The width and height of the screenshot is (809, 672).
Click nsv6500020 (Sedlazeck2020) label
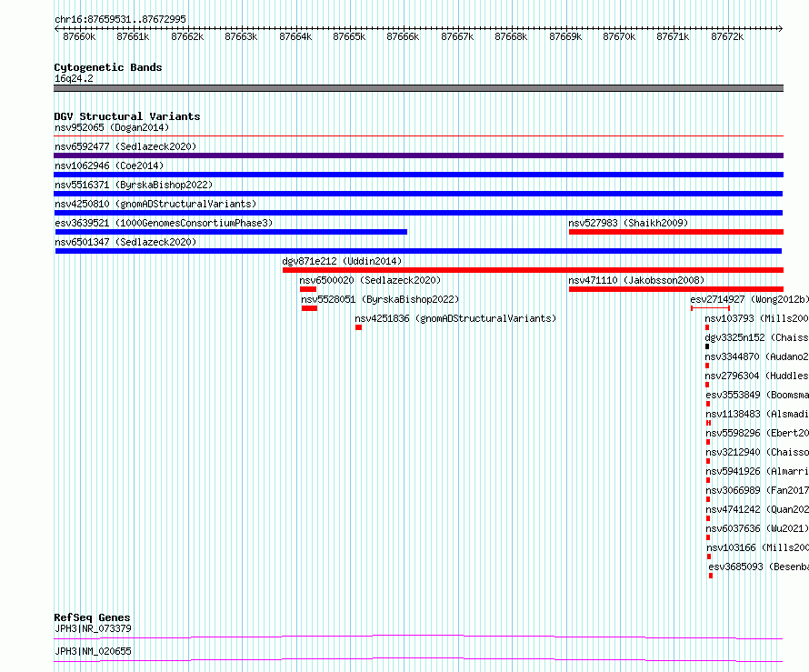click(x=370, y=280)
